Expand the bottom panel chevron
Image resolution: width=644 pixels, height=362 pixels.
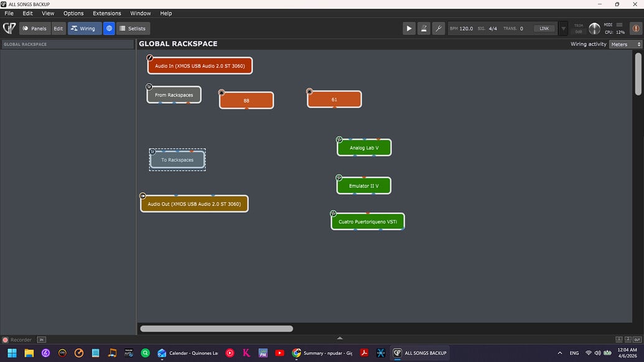point(340,338)
